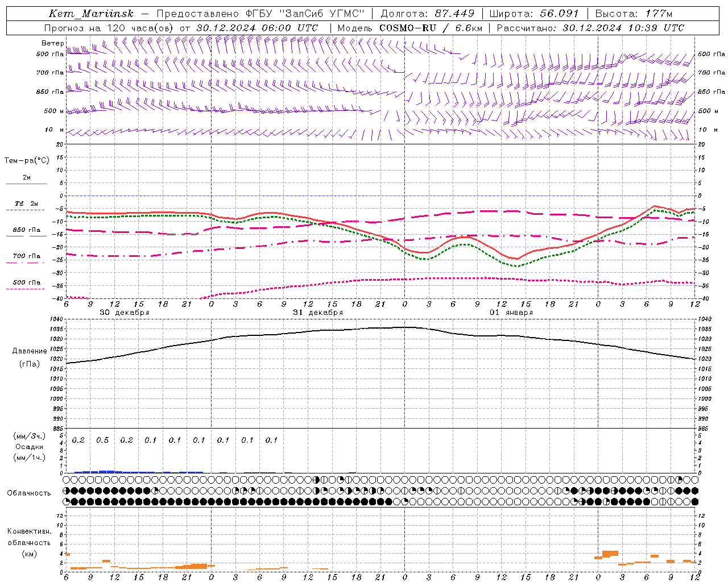Click the '30 декабря' date label

tap(125, 313)
